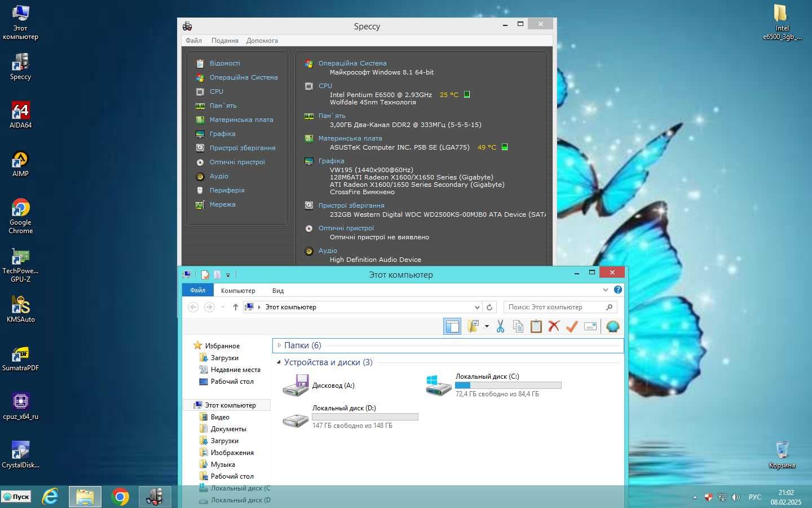Select Периферія in Speccy sidebar
This screenshot has height=508, width=812.
click(x=227, y=190)
